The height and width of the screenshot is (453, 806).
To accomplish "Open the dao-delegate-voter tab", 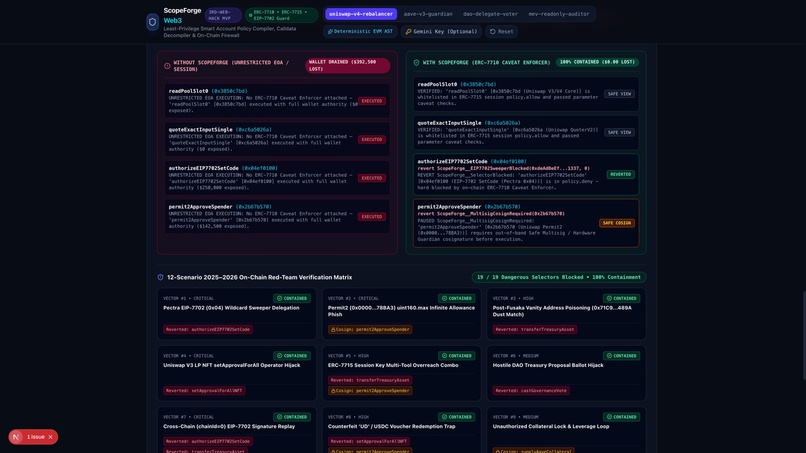I will tap(490, 14).
